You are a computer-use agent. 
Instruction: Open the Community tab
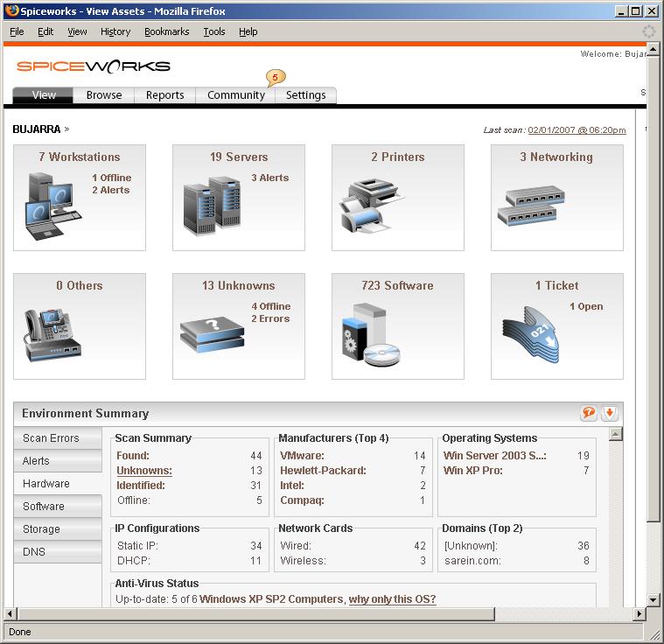235,94
